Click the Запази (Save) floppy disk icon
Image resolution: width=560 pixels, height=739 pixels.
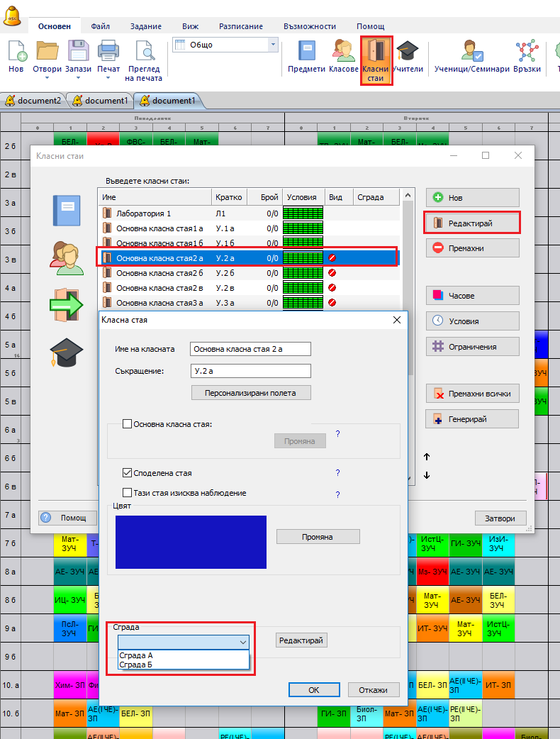[78, 52]
